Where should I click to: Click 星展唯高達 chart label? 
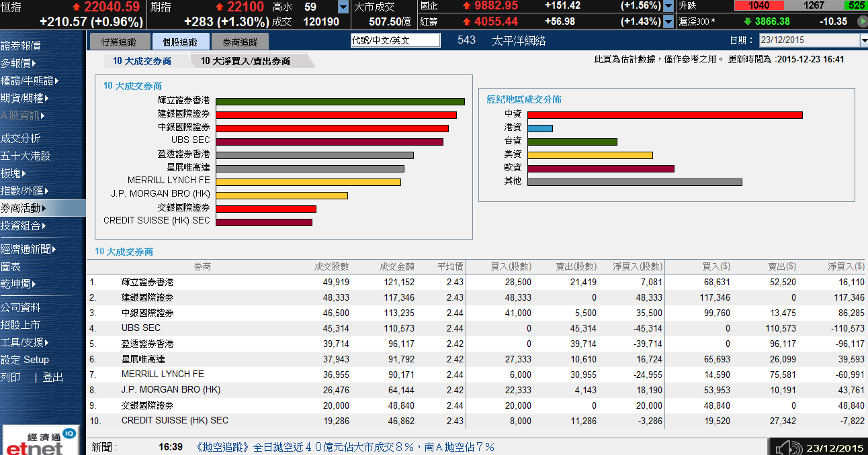click(x=188, y=167)
